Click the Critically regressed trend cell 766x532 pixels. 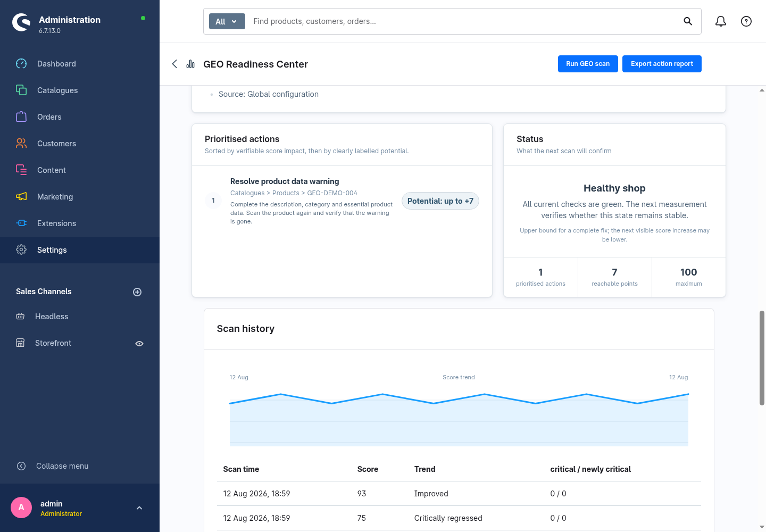(448, 518)
